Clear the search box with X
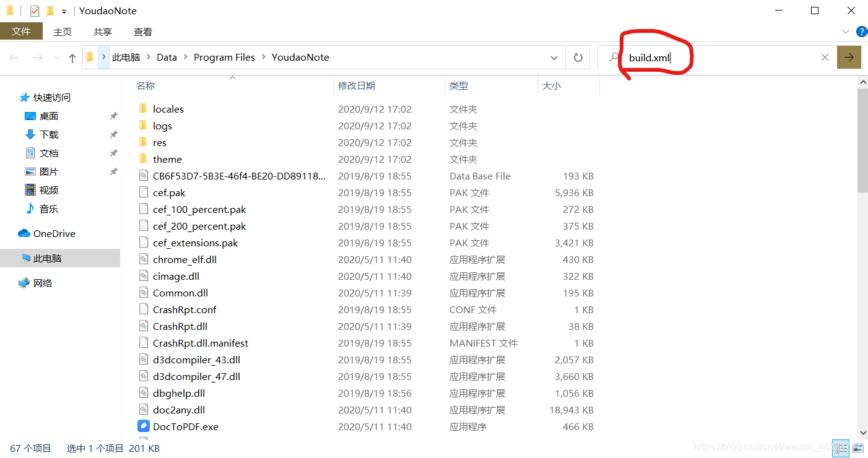 tap(825, 58)
